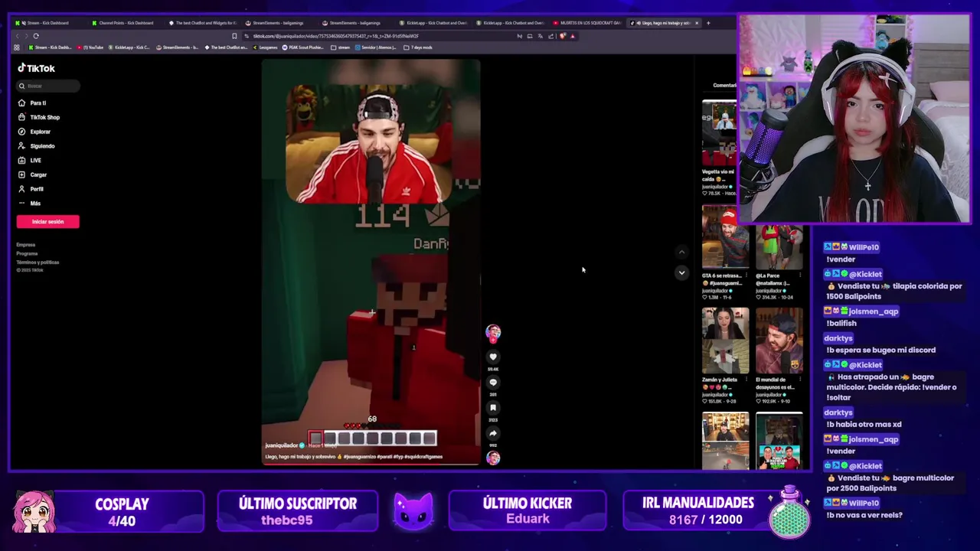Click the sound disc avatar below share
The height and width of the screenshot is (551, 980).
[x=493, y=458]
